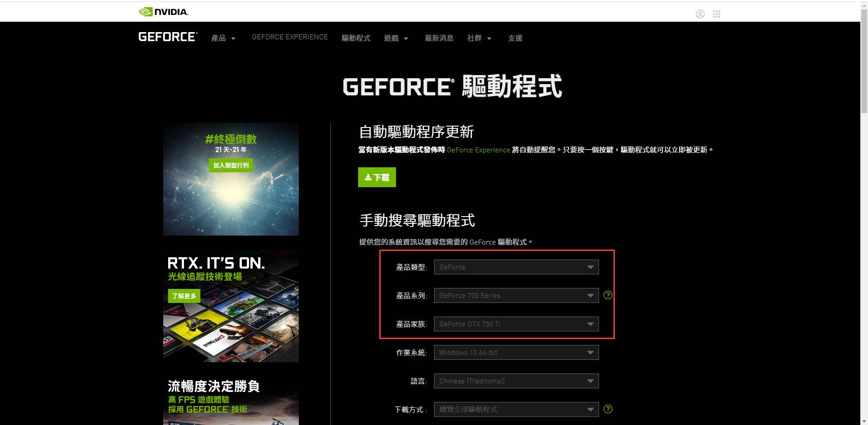The height and width of the screenshot is (425, 868).
Task: Expand the 社群 menu
Action: (479, 38)
